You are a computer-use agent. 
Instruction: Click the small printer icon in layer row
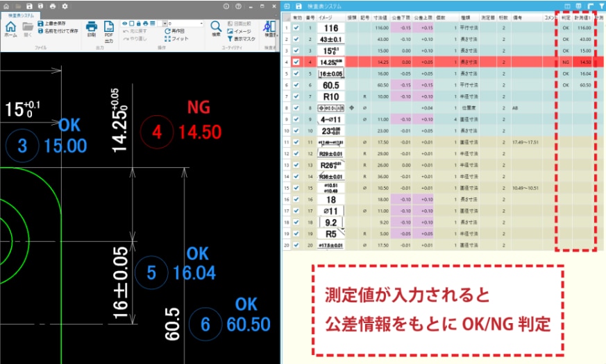(145, 24)
